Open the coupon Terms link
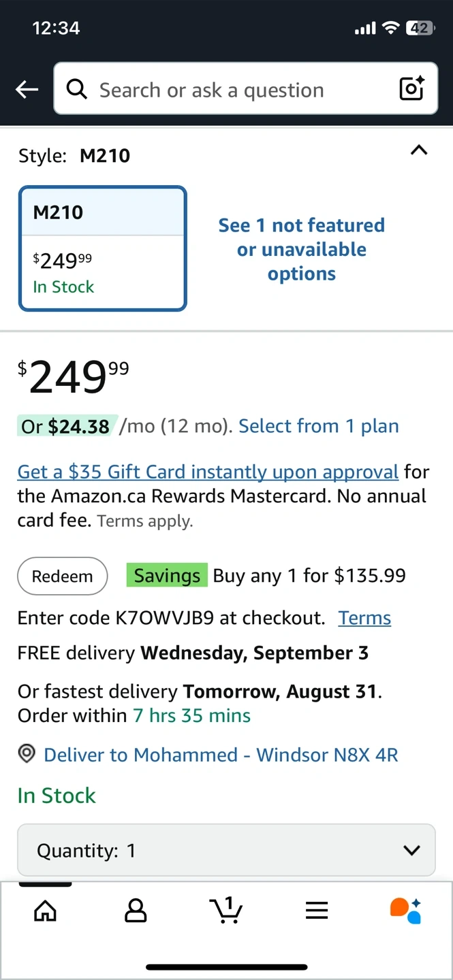 point(364,618)
